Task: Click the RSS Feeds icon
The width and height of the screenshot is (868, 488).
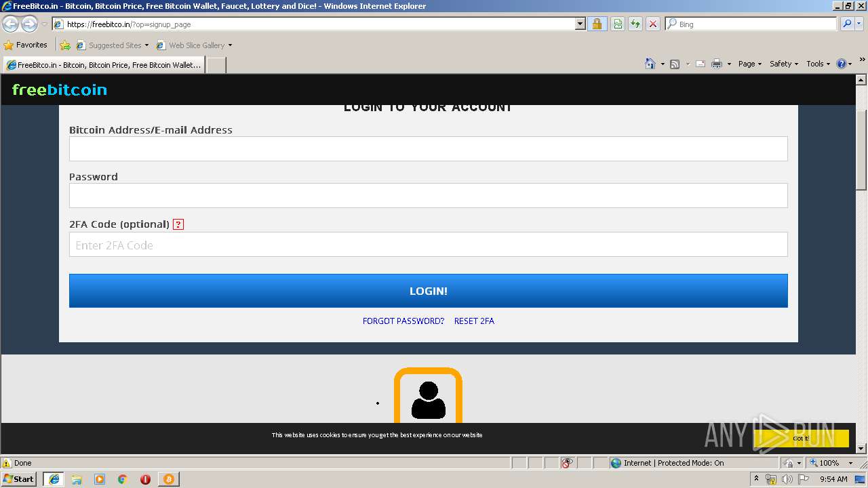Action: 675,64
